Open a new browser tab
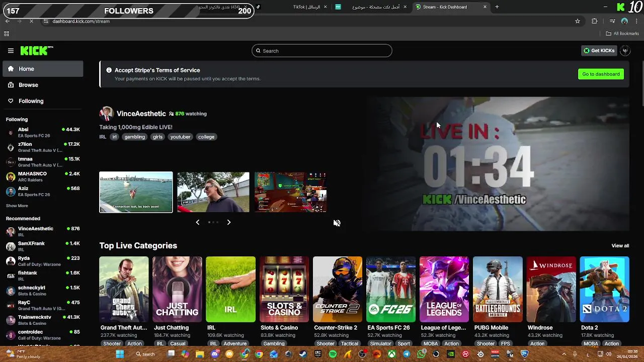This screenshot has width=644, height=362. 497,7
